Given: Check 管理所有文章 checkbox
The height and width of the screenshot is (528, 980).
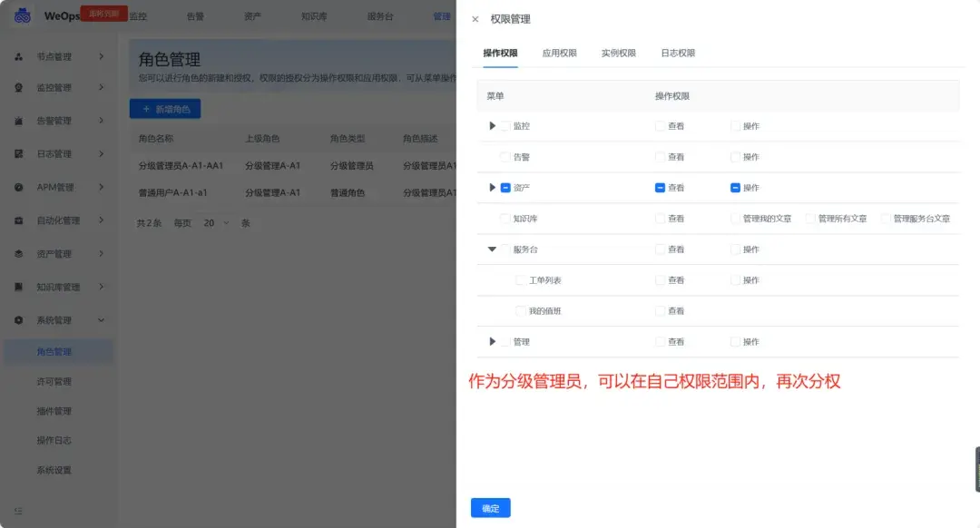Looking at the screenshot, I should (810, 218).
